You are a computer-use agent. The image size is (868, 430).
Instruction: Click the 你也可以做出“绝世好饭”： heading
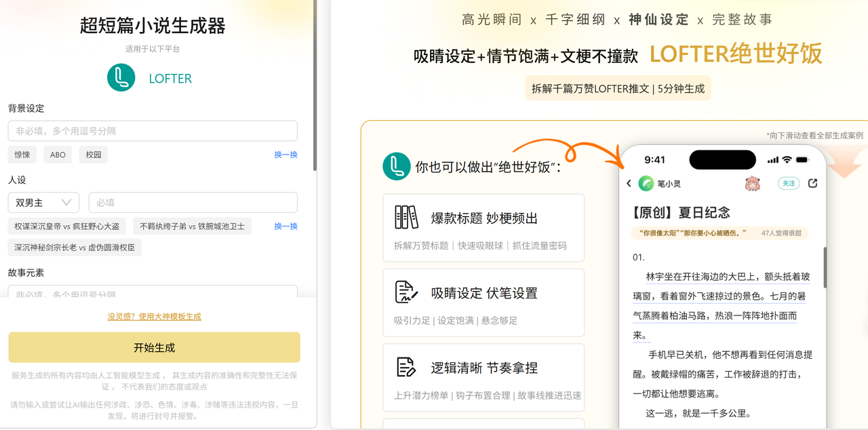tap(488, 167)
